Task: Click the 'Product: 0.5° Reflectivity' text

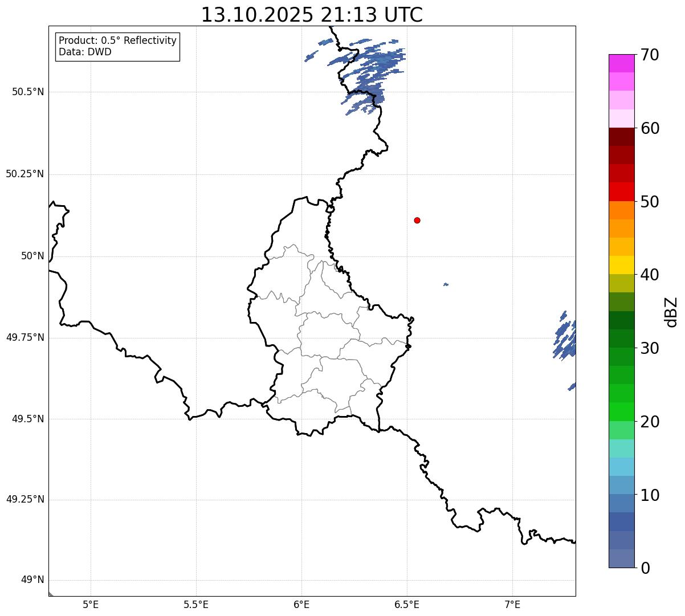Action: coord(117,41)
